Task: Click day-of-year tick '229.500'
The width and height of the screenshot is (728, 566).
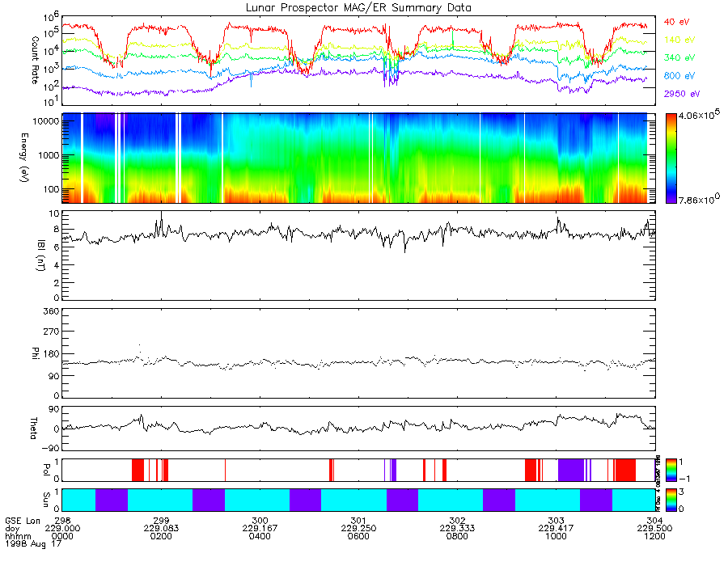Action: (x=654, y=529)
